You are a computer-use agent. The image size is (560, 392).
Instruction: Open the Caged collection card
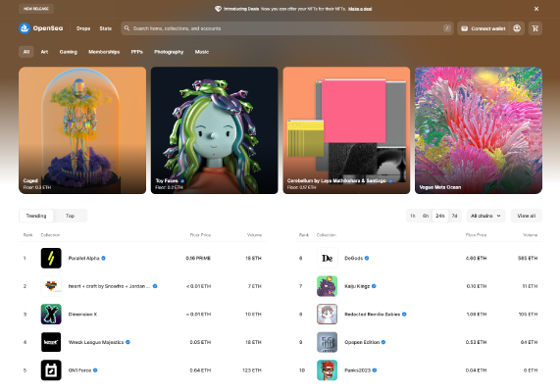click(82, 130)
